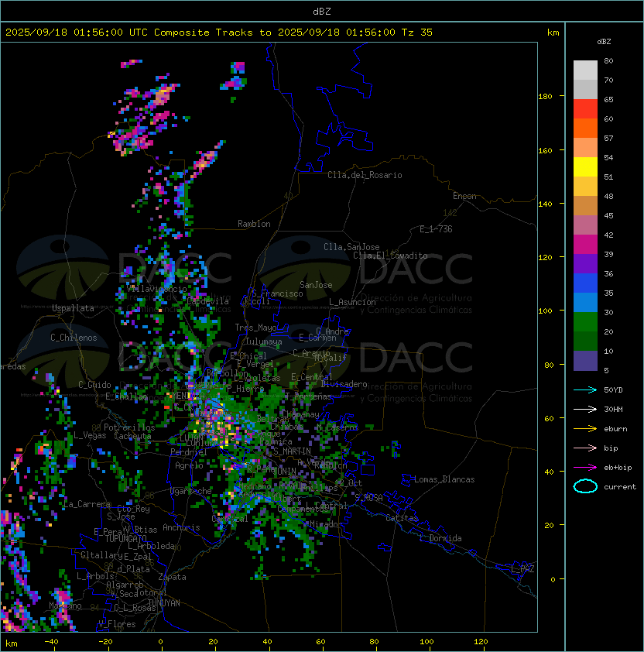
Task: Click the 'E_1-736' map label
Action: pos(436,229)
